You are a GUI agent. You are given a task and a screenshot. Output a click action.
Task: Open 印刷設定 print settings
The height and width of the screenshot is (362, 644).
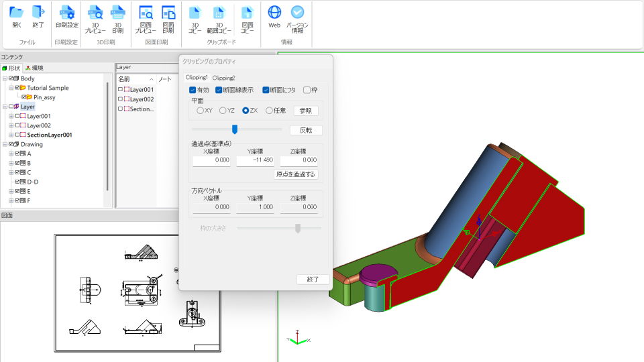coord(67,16)
